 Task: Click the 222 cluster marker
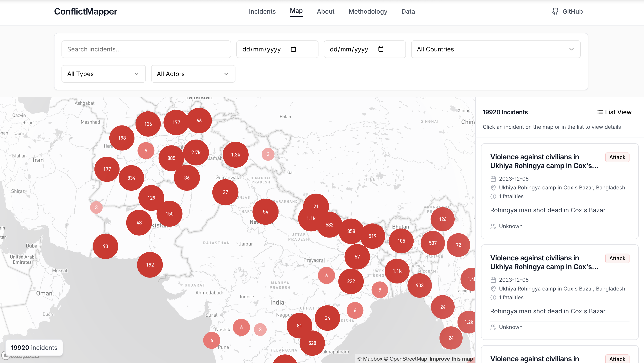(x=351, y=281)
